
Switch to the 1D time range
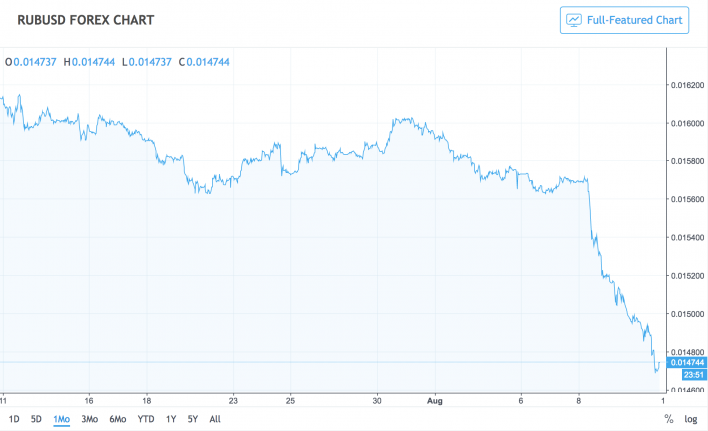pos(14,419)
